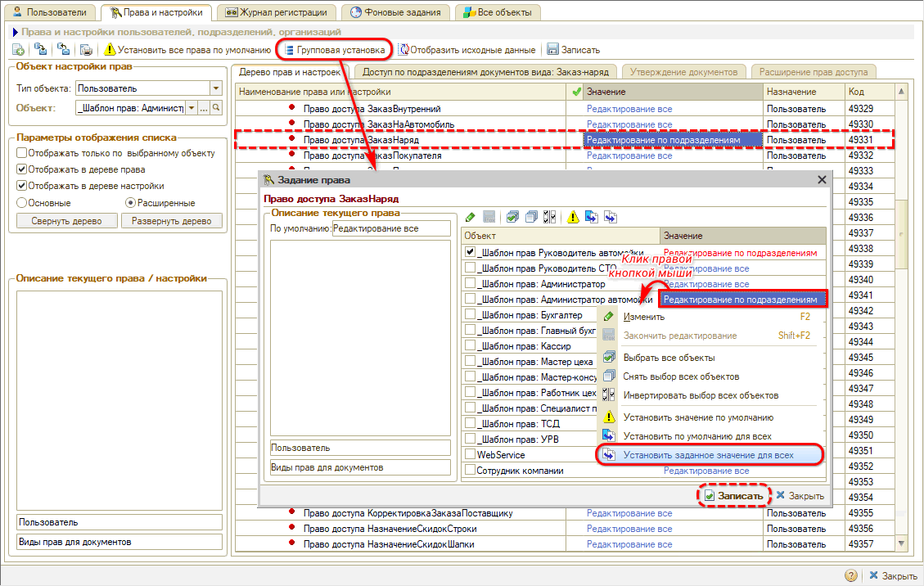The width and height of the screenshot is (924, 586).
Task: Click the 'По умолчанию' value field
Action: click(x=391, y=228)
